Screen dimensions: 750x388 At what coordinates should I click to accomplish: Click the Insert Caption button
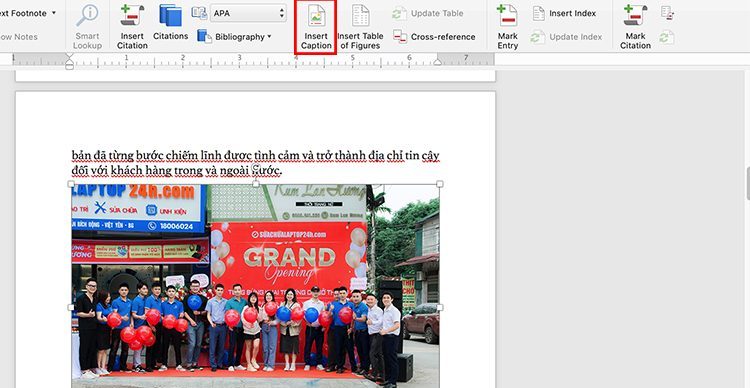(316, 27)
